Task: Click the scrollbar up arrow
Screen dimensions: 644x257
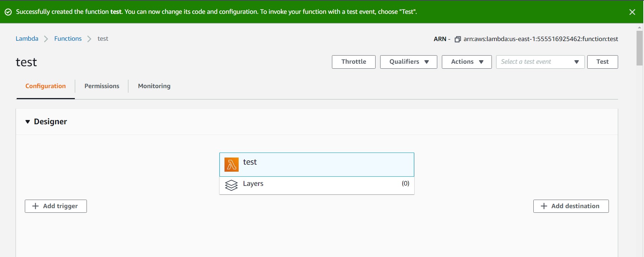Action: (x=639, y=27)
